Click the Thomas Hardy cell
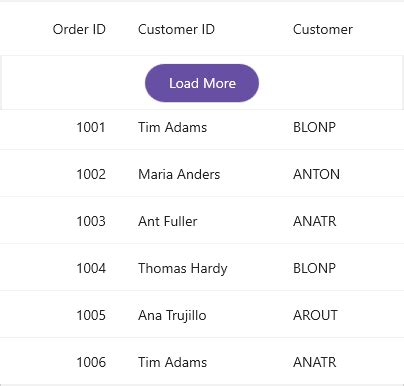 pyautogui.click(x=183, y=269)
